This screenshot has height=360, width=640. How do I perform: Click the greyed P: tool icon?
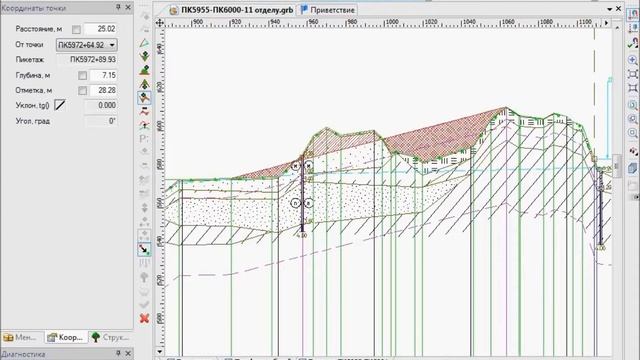tap(144, 139)
